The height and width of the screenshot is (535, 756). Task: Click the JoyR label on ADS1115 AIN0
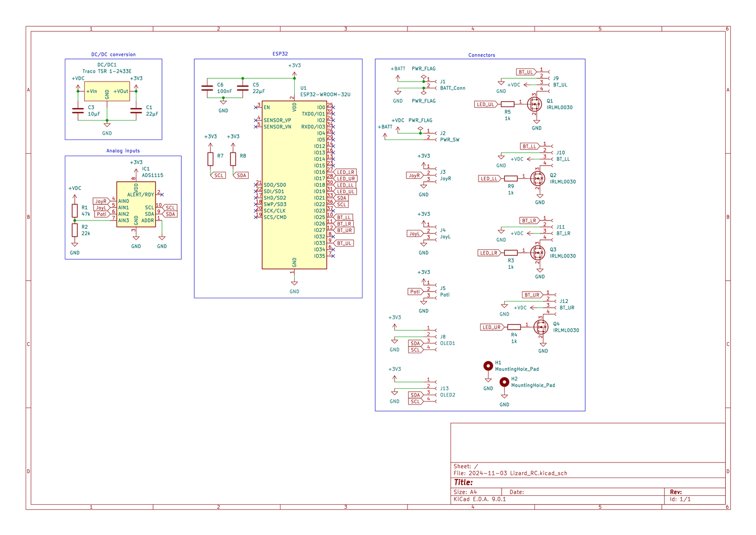(x=101, y=201)
